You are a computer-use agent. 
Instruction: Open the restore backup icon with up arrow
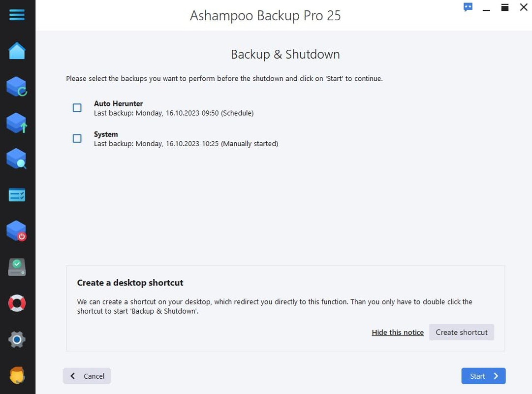click(x=17, y=123)
